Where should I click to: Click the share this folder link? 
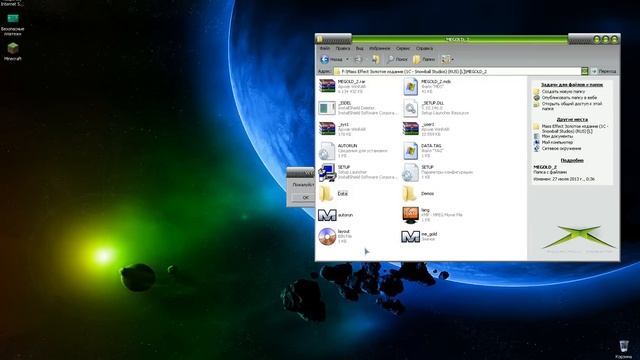(571, 106)
